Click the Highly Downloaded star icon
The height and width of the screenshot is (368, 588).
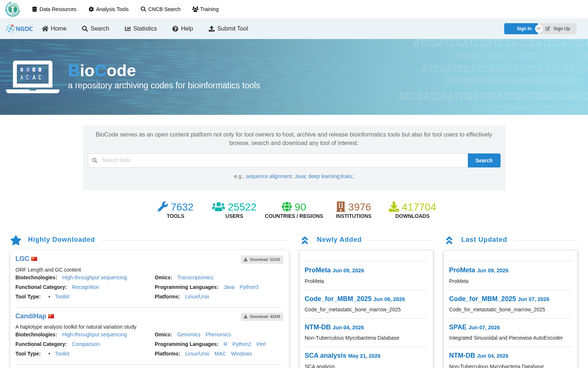(x=16, y=240)
